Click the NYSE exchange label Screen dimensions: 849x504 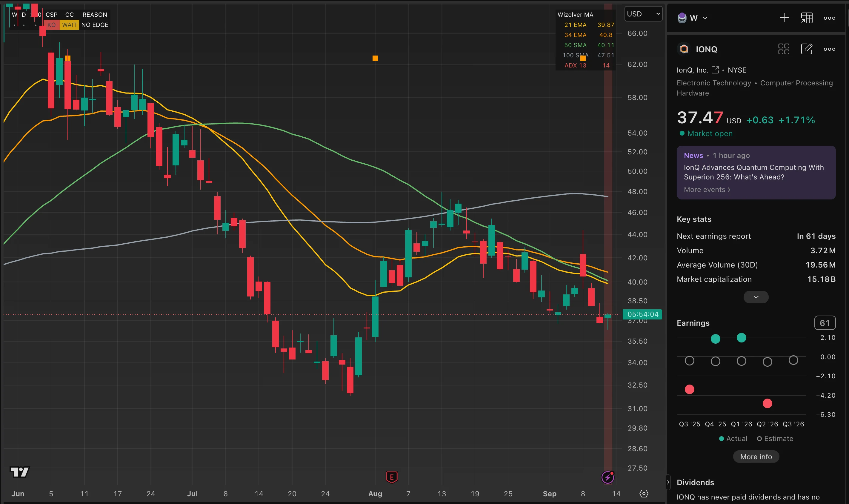(x=737, y=70)
